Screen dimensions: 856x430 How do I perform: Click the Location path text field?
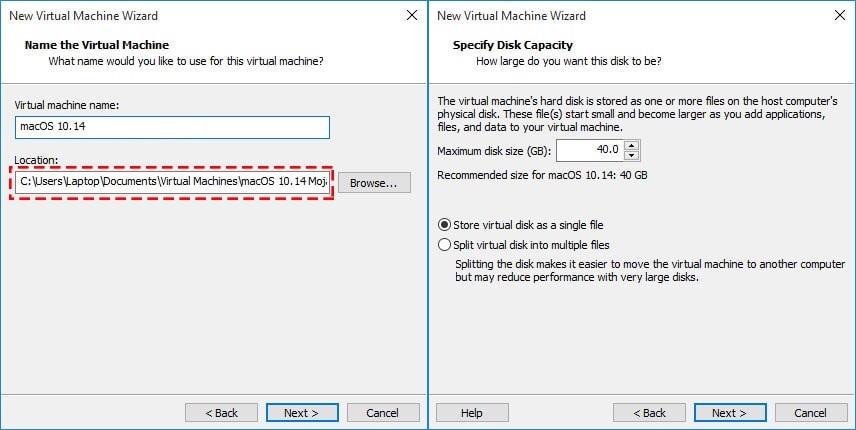pos(172,183)
